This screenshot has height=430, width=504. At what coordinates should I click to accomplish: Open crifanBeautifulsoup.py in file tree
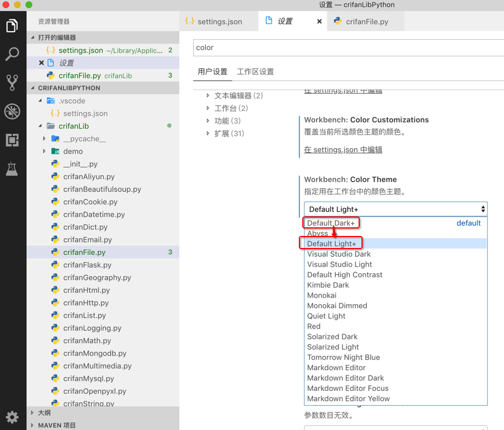tap(103, 189)
